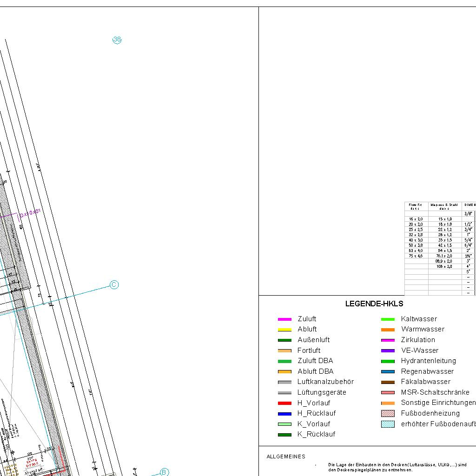Select the orange Warmwasser legend swatch
Image resolution: width=476 pixels, height=476 pixels.
pyautogui.click(x=388, y=330)
